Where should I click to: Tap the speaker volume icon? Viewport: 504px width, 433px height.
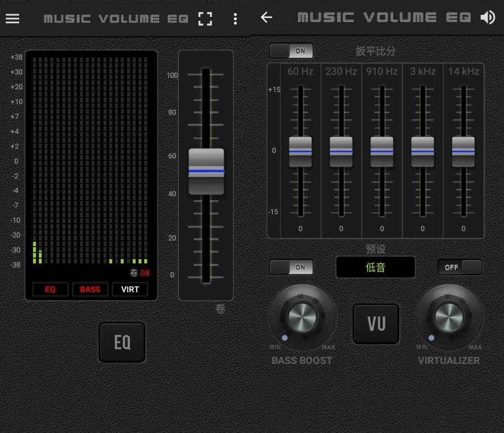click(x=487, y=18)
